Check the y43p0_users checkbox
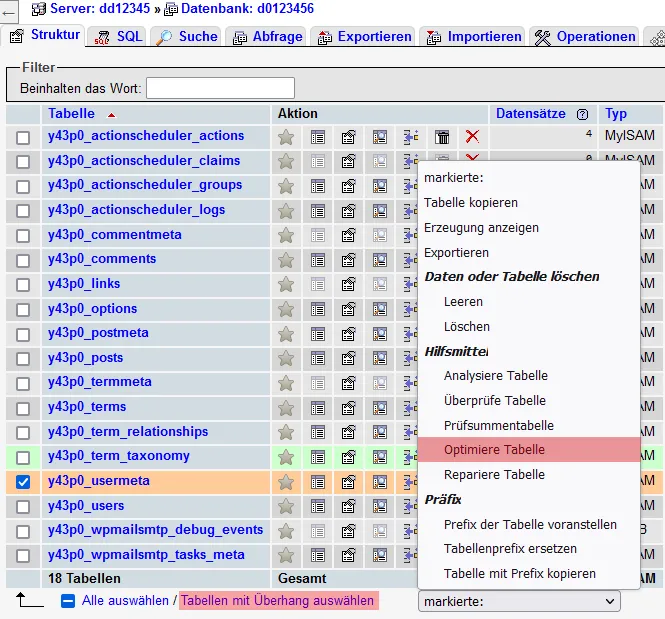The image size is (665, 619). coord(23,507)
